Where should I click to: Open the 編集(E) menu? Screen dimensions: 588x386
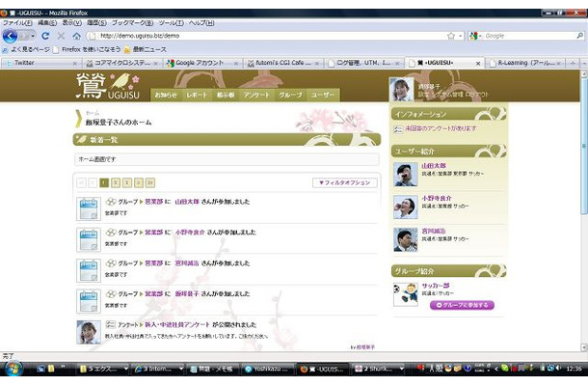pos(47,22)
